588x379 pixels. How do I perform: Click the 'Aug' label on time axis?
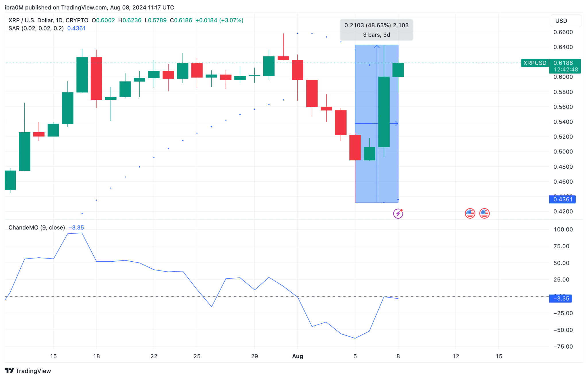point(297,356)
